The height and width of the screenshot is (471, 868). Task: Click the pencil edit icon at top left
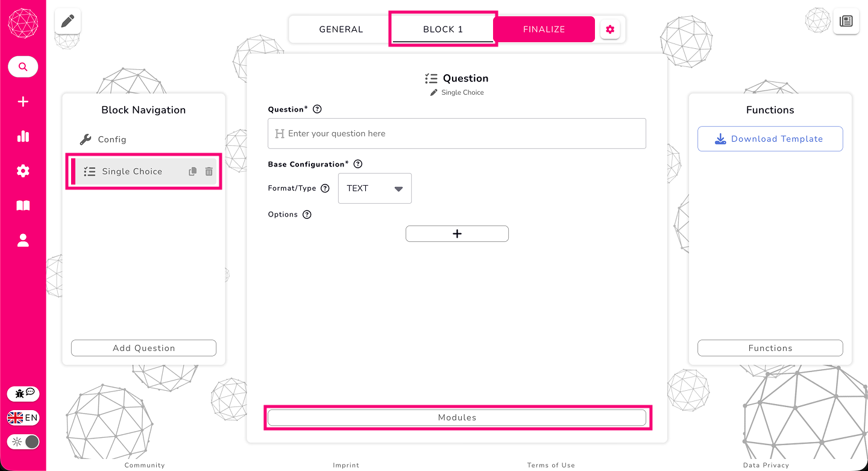pos(67,21)
